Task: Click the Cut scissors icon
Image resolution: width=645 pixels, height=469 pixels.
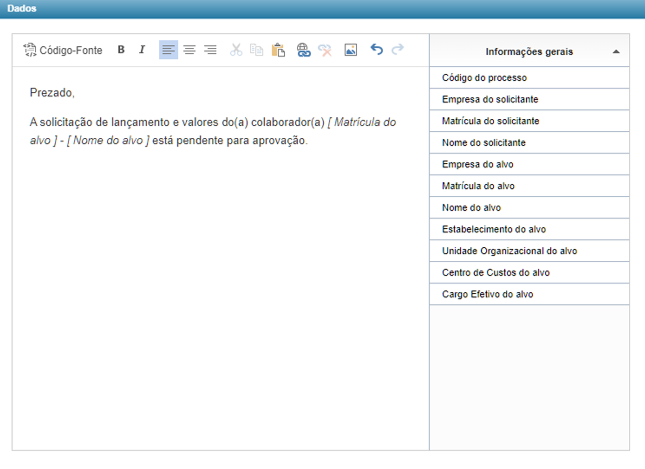Action: click(x=236, y=50)
